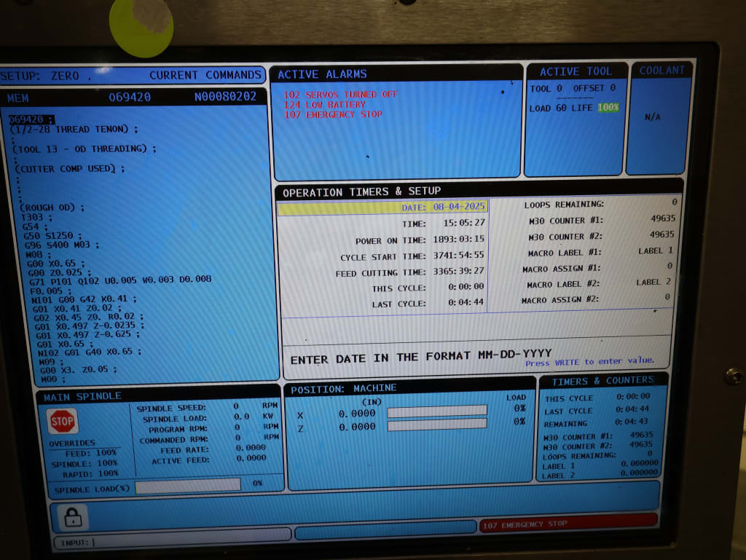
Task: Select alarm 107 EMERGENCY STOP in alarms list
Action: [333, 114]
